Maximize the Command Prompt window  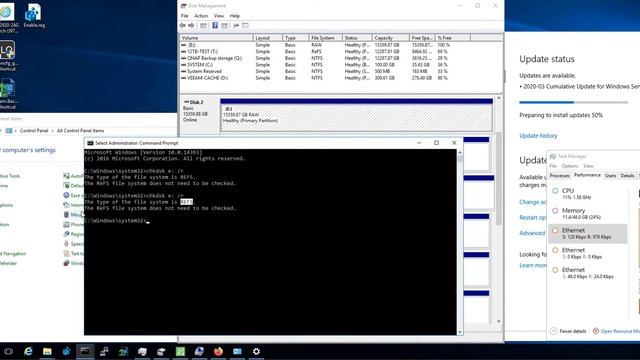(x=436, y=143)
